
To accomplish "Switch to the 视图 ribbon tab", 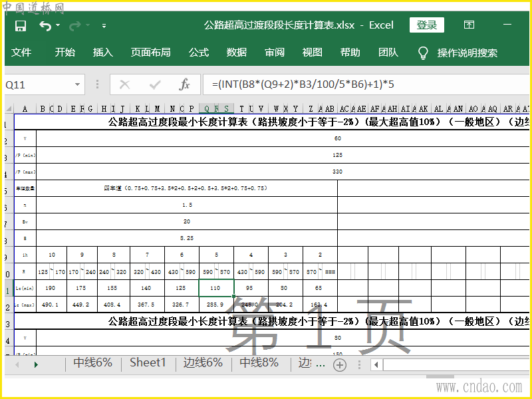I will tap(312, 53).
